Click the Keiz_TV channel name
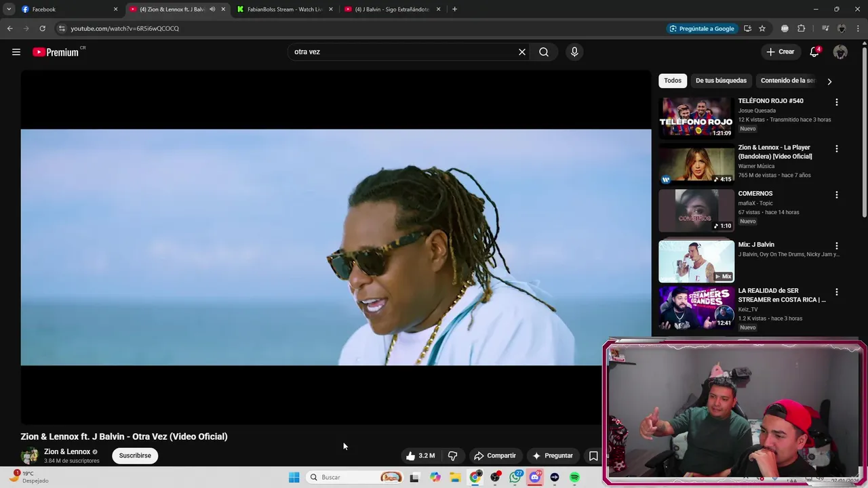The height and width of the screenshot is (488, 868). [x=748, y=309]
